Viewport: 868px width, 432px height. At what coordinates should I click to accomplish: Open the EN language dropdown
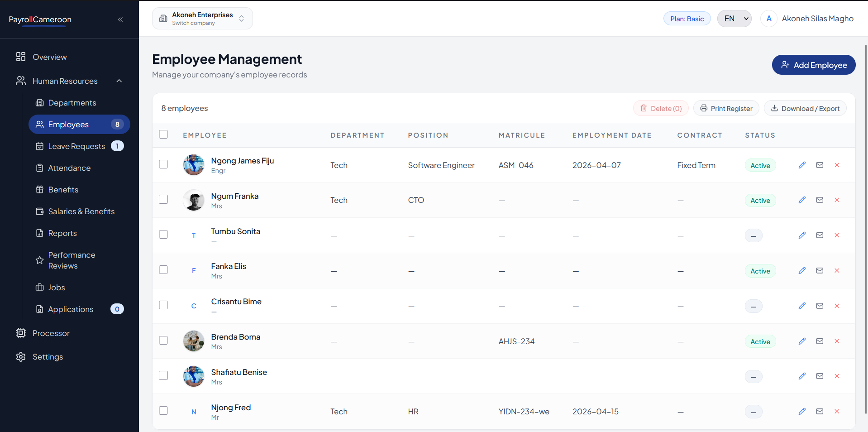click(734, 19)
